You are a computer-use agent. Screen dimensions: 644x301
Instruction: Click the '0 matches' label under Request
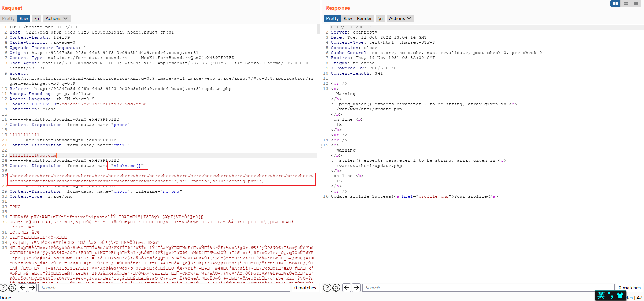305,288
